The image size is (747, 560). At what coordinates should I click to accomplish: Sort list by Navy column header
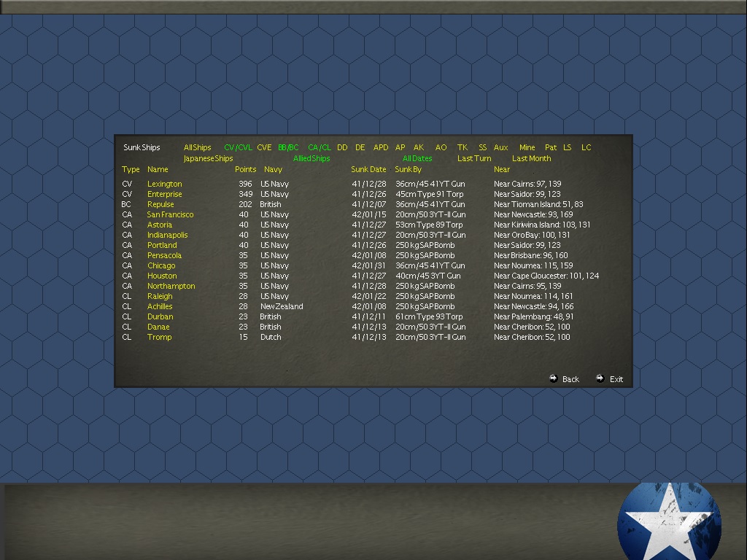pos(273,169)
